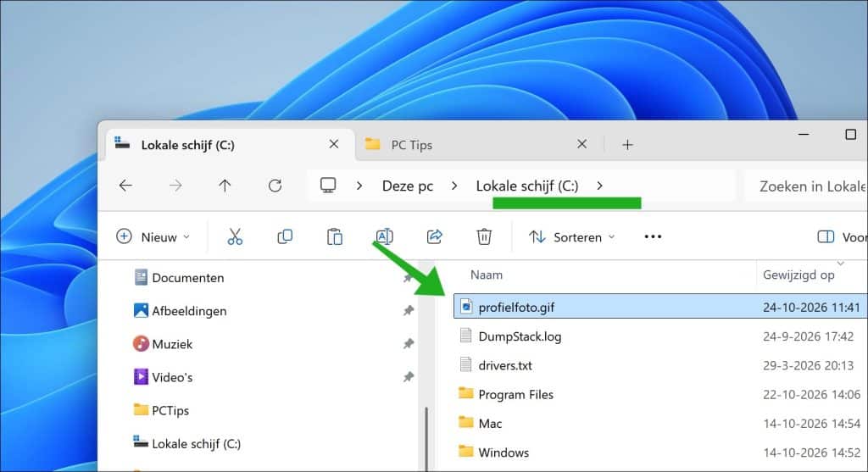Go back with the left arrow

pos(125,186)
